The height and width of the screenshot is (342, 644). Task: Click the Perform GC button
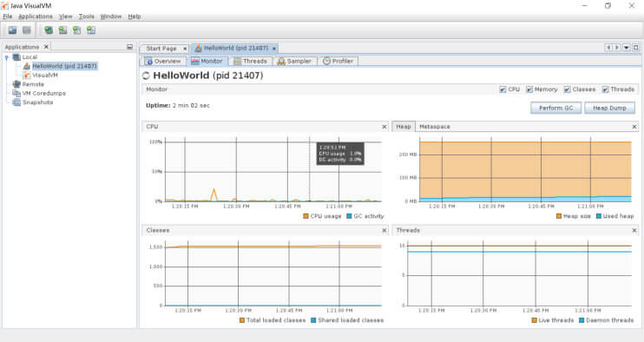[x=555, y=108]
